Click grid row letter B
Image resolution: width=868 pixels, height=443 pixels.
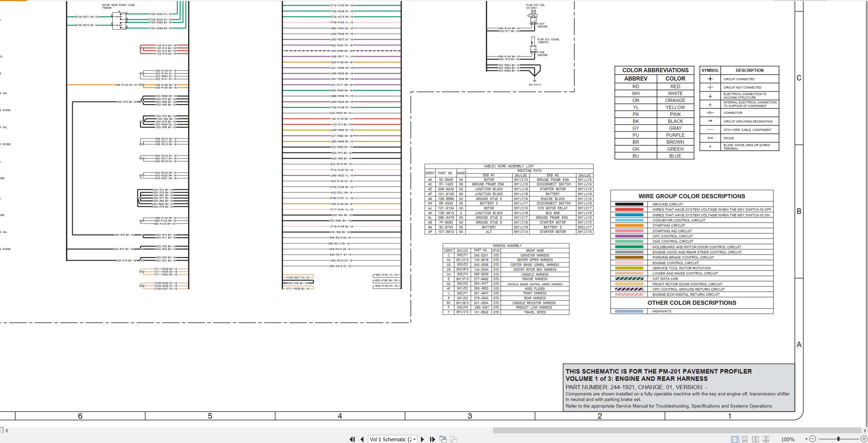click(x=799, y=211)
